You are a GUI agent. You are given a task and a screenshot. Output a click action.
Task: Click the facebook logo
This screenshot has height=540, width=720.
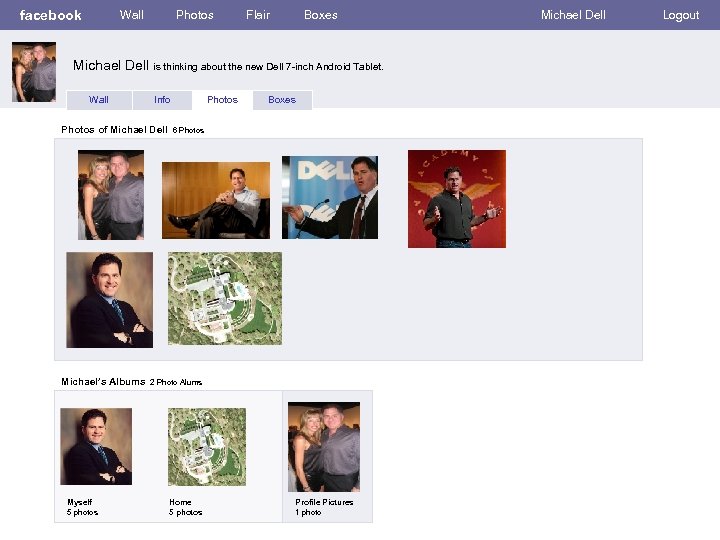(x=50, y=15)
